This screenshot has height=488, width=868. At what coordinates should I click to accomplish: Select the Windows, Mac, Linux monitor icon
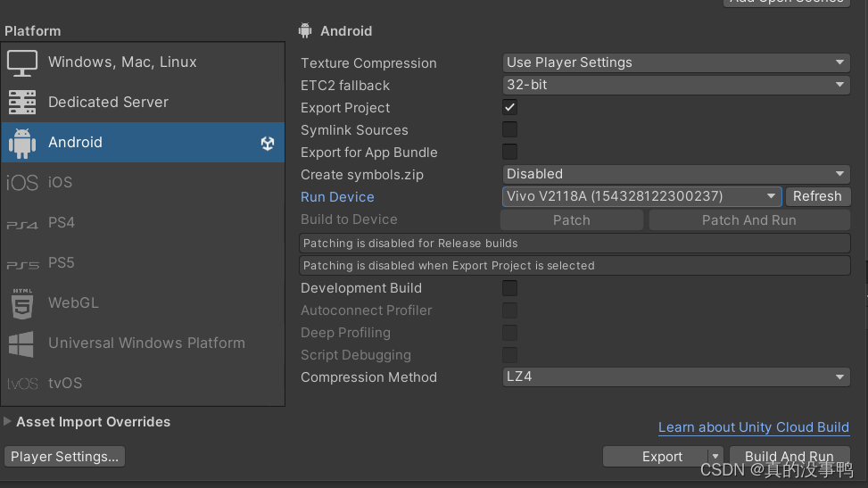coord(22,62)
